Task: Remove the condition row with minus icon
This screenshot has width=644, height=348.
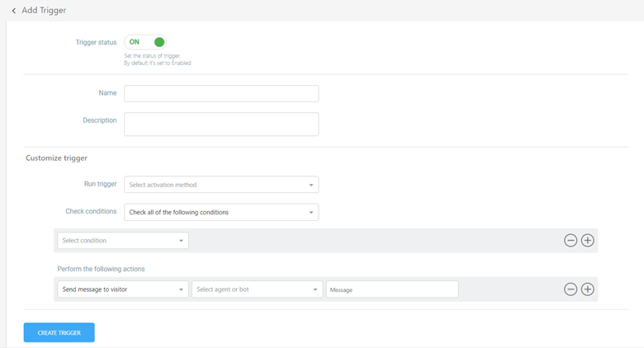Action: 570,241
